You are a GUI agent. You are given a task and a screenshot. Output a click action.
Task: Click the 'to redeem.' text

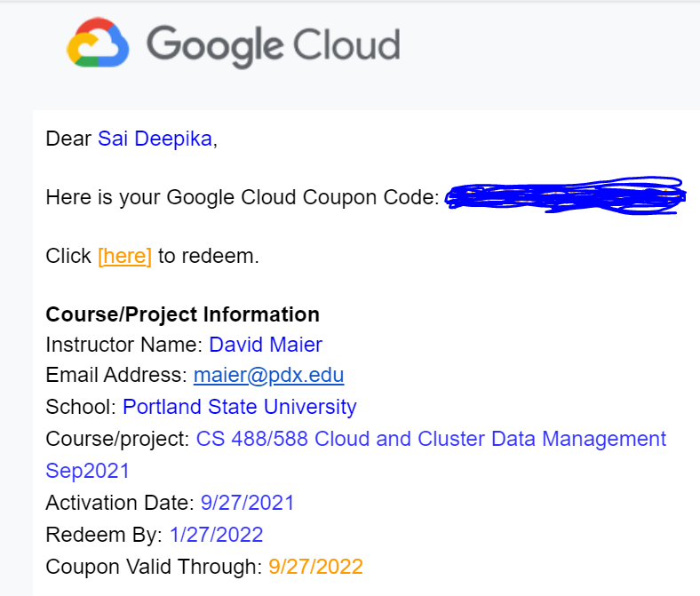pos(209,257)
